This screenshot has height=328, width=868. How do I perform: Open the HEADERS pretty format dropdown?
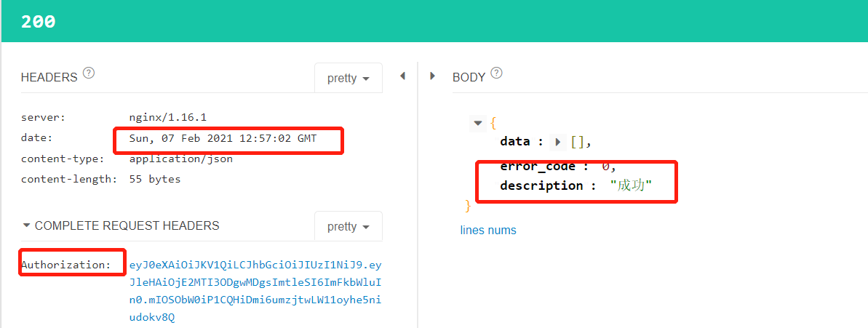tap(349, 78)
